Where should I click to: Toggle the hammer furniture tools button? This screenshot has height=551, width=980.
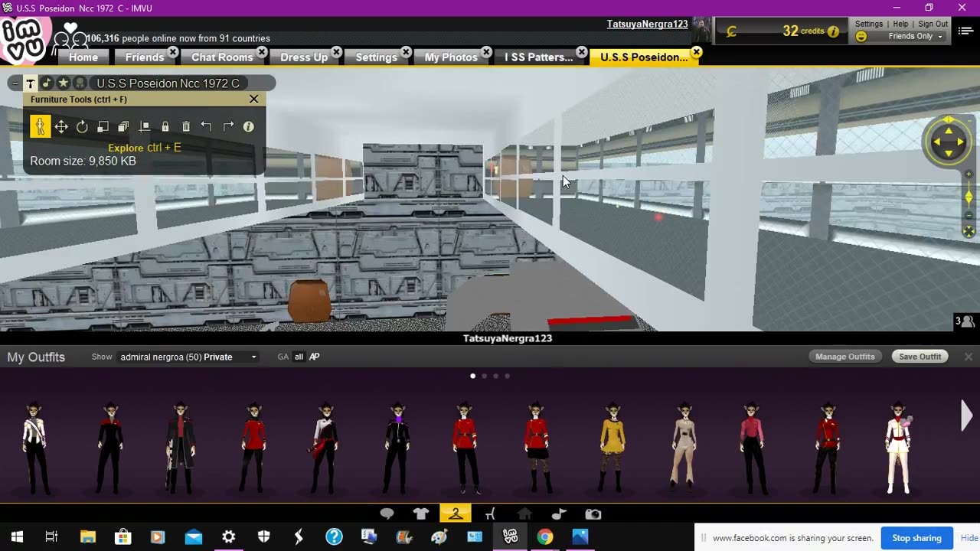pyautogui.click(x=31, y=83)
